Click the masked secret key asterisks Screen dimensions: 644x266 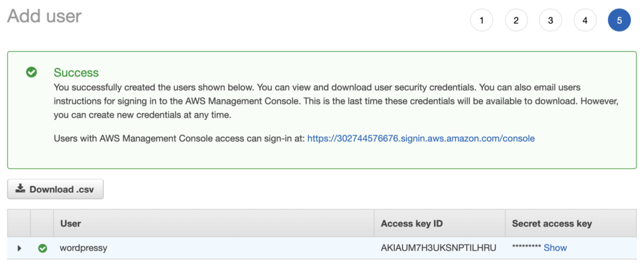click(x=526, y=248)
